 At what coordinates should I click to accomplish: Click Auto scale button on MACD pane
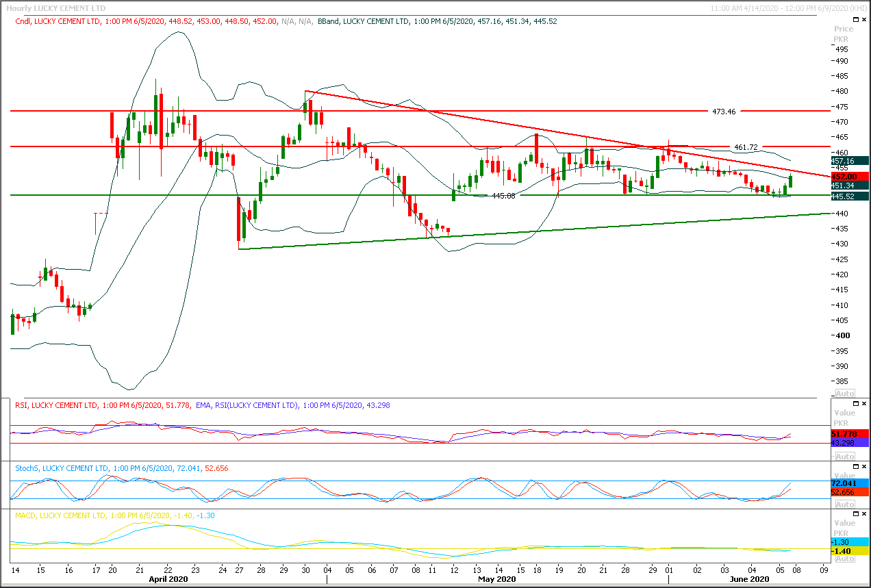[x=844, y=559]
